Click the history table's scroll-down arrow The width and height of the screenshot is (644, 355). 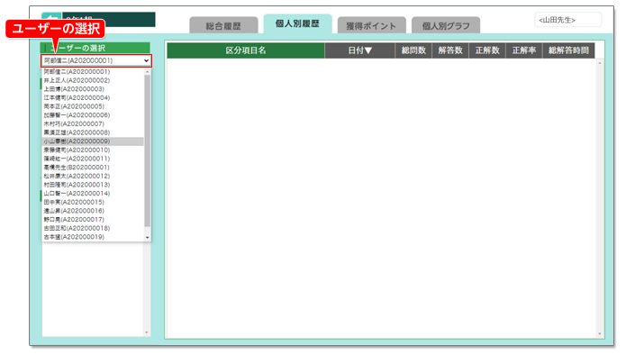coord(600,334)
